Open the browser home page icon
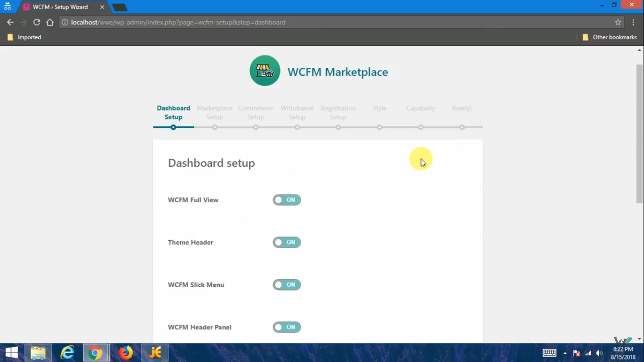 [50, 22]
